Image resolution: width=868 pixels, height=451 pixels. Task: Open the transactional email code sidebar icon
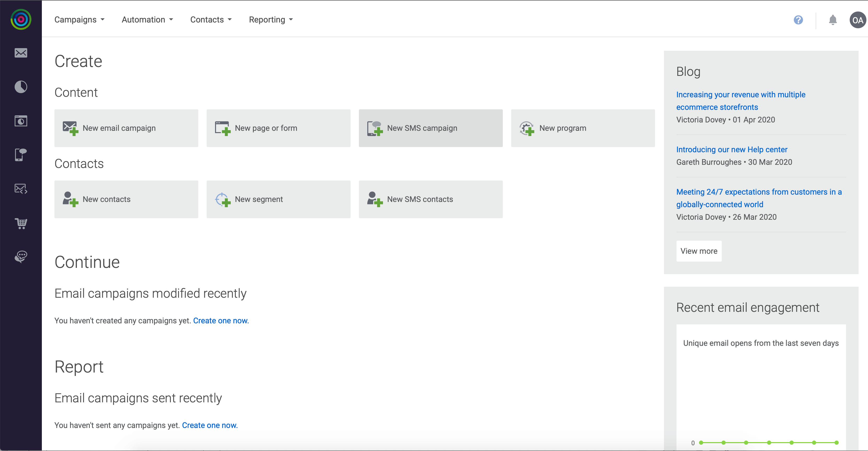pyautogui.click(x=21, y=189)
